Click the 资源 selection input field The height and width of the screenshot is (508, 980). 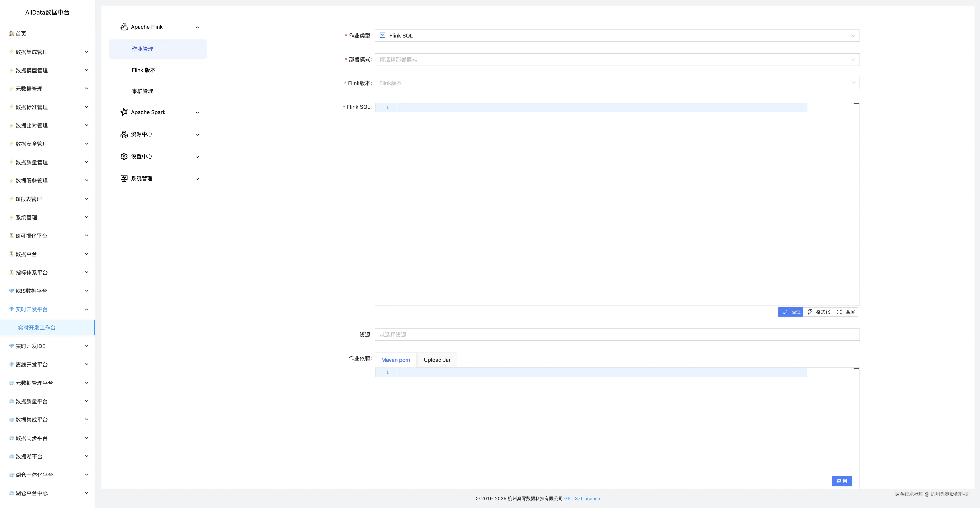click(617, 335)
